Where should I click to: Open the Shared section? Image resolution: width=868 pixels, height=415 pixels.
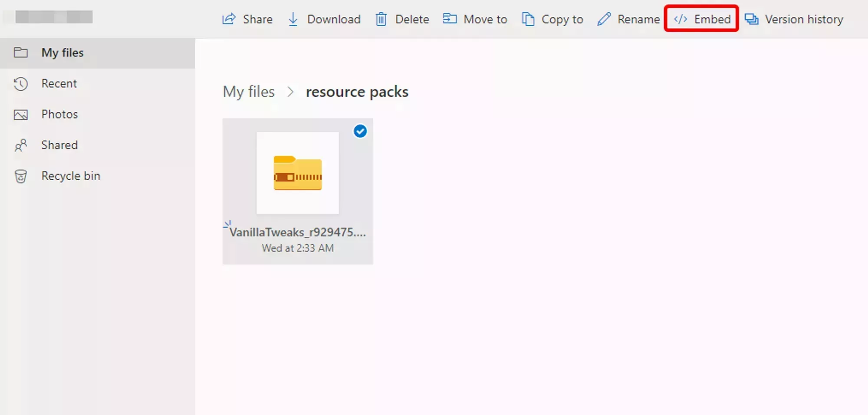[x=59, y=145]
